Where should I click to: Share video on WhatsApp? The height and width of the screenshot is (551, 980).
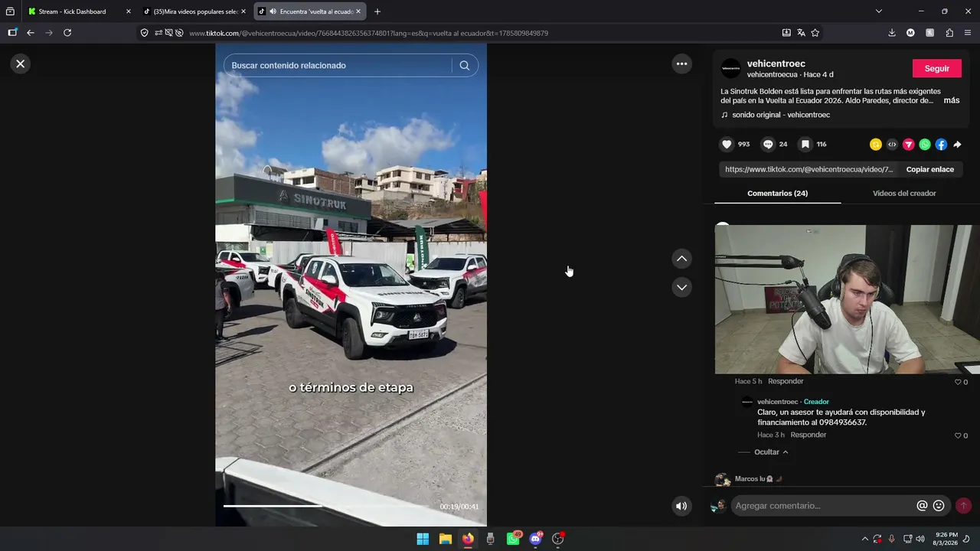925,145
